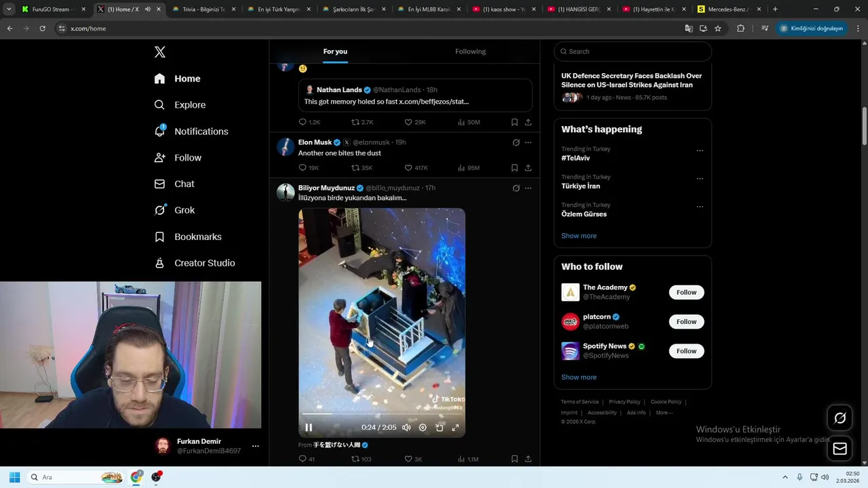Select the For you tab

[335, 52]
